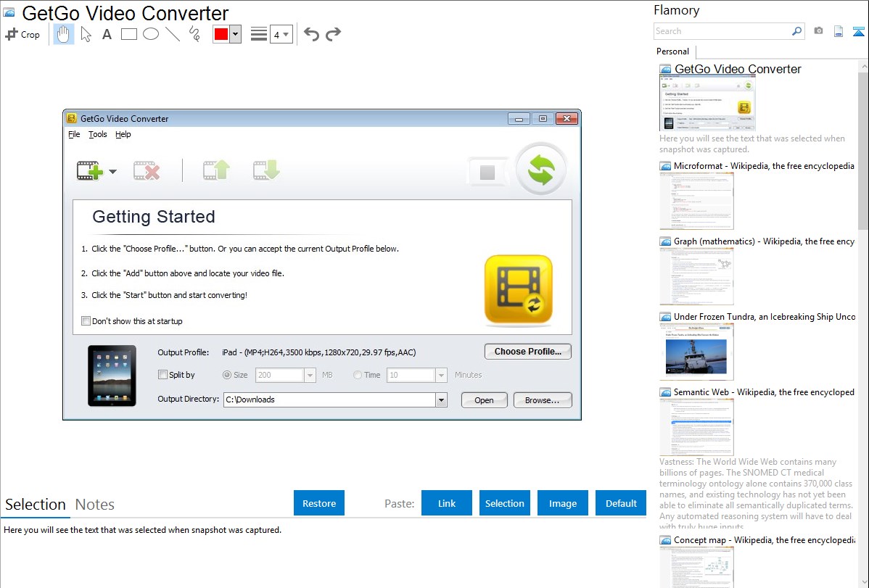Open the line width 4 dropdown

[281, 34]
